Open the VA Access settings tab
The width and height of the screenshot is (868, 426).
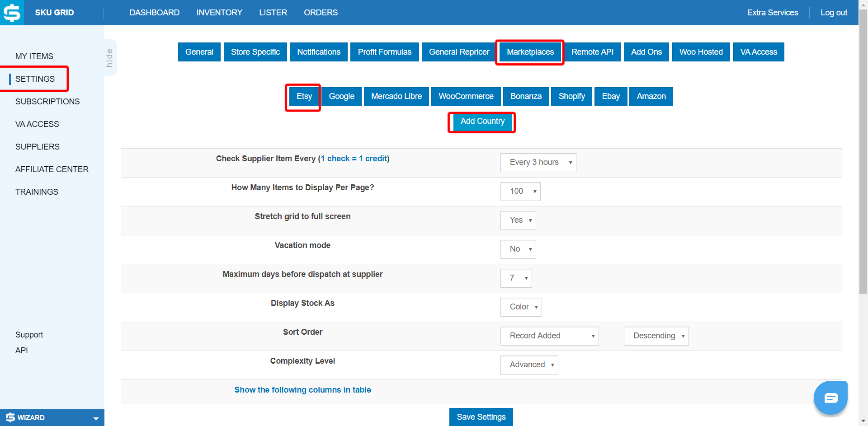coord(759,52)
